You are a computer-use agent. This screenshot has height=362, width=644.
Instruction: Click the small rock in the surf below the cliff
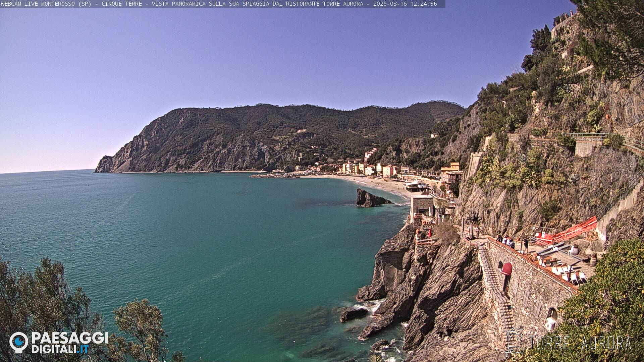354,314
